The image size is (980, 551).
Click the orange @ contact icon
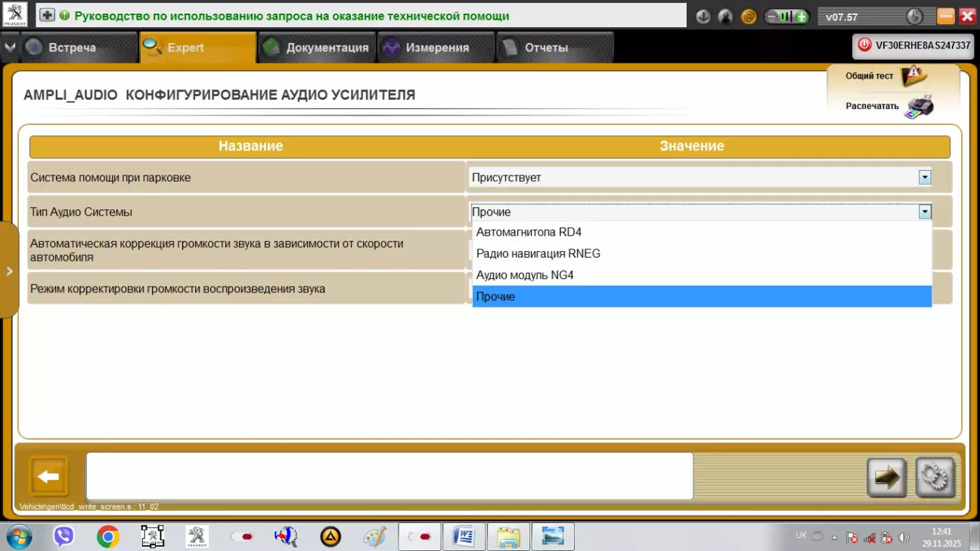pos(749,16)
